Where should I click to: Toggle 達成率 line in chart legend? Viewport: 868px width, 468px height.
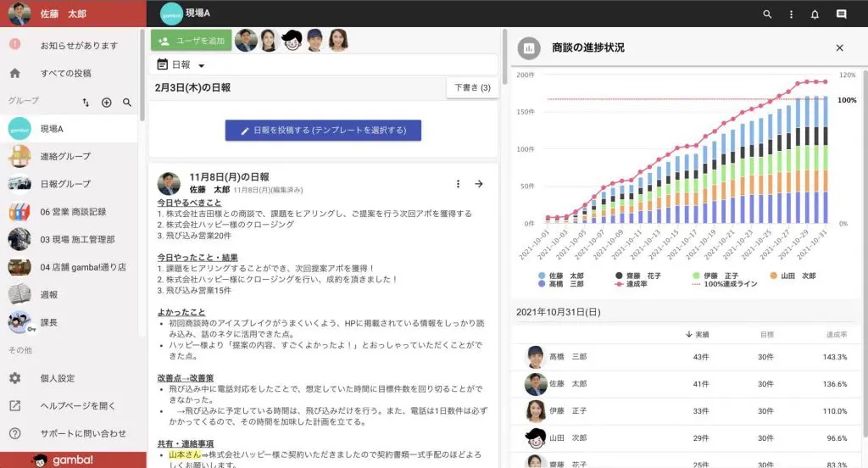[x=631, y=283]
